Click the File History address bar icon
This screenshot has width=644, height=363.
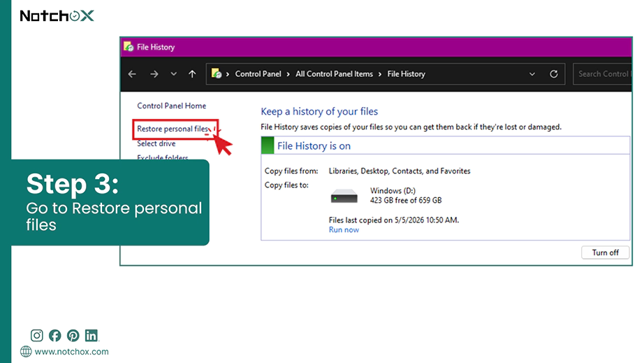coord(217,73)
